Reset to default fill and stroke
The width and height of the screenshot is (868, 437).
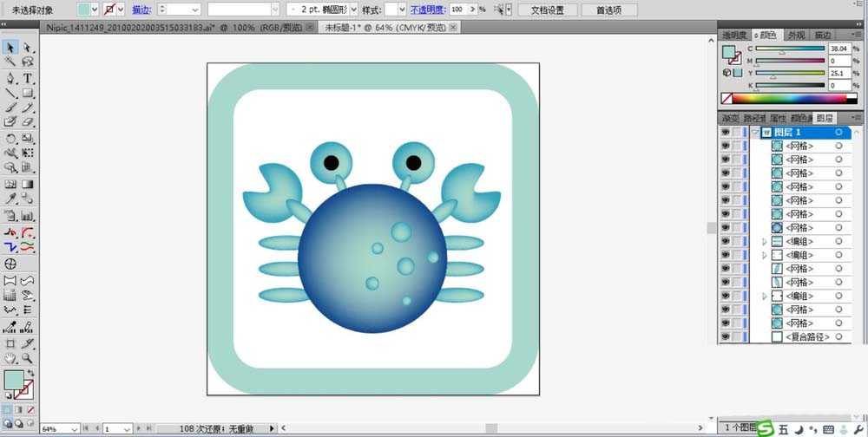click(x=9, y=395)
